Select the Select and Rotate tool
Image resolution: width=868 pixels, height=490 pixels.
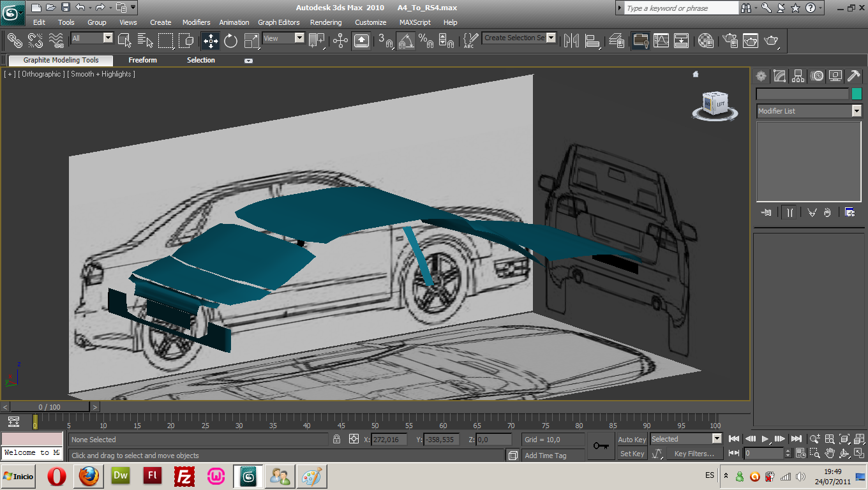pos(231,41)
